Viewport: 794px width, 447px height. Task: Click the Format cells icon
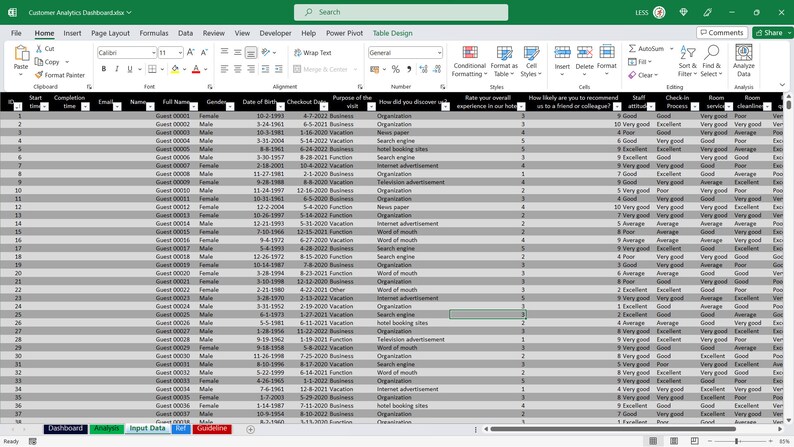[x=607, y=52]
